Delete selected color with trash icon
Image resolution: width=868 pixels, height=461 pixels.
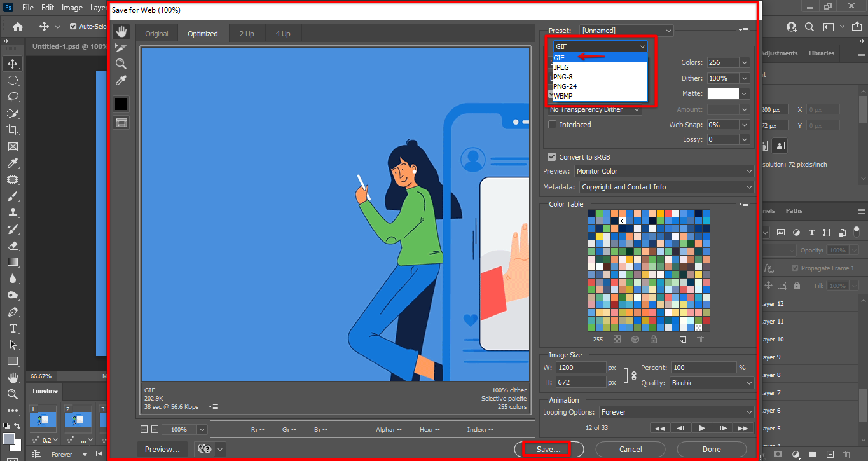click(x=700, y=340)
